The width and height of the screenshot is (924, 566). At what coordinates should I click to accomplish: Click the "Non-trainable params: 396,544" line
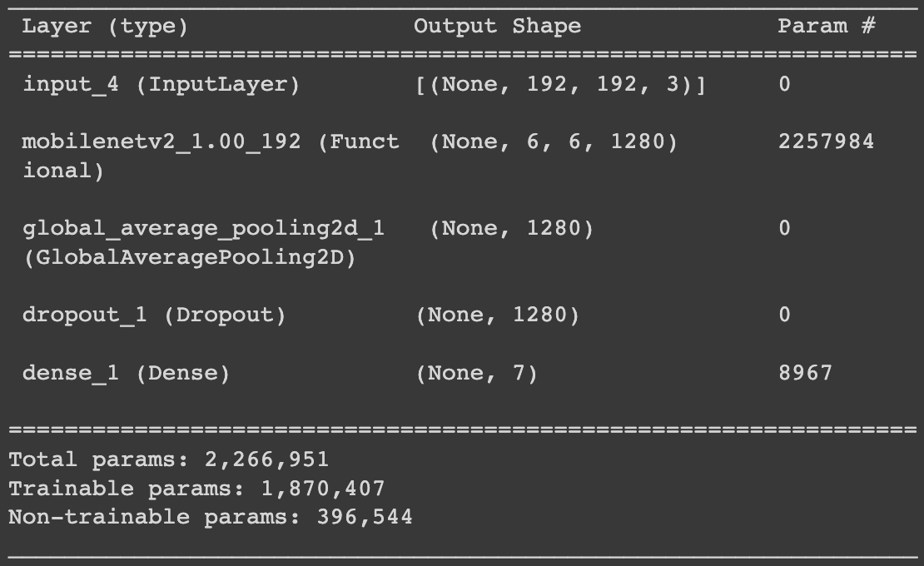click(x=211, y=517)
